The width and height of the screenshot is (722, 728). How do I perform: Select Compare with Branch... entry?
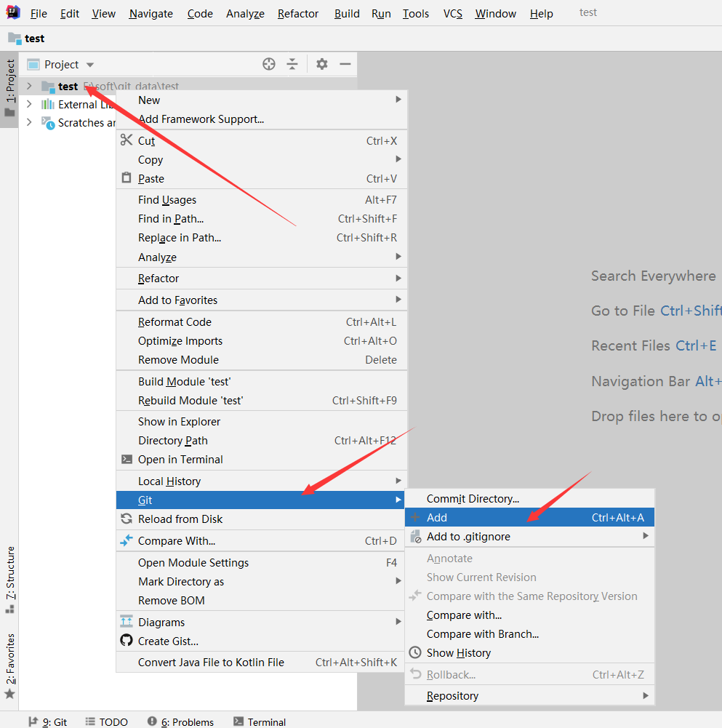[x=530, y=633]
